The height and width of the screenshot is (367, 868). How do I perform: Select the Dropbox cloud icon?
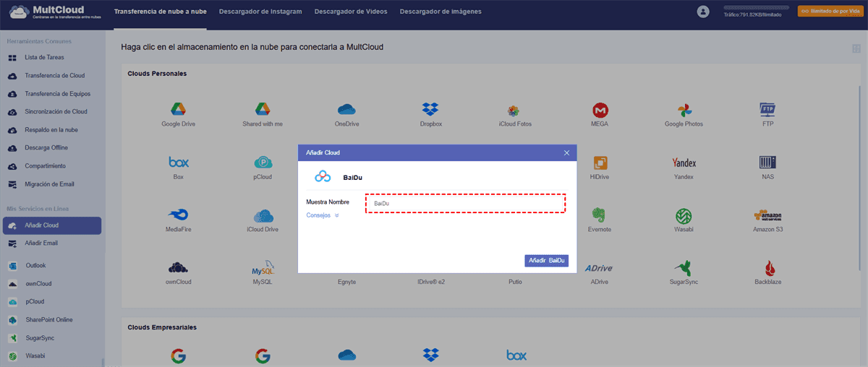(x=431, y=110)
